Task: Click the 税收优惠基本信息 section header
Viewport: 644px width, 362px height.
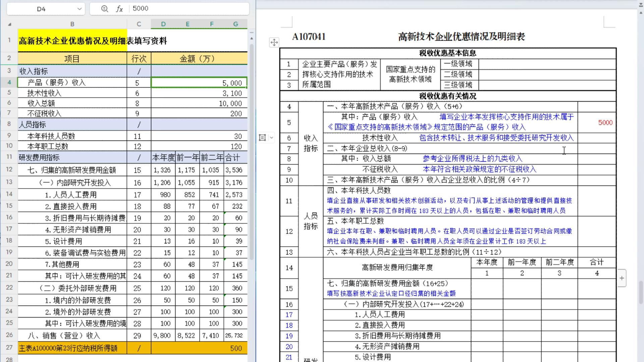Action: tap(448, 53)
